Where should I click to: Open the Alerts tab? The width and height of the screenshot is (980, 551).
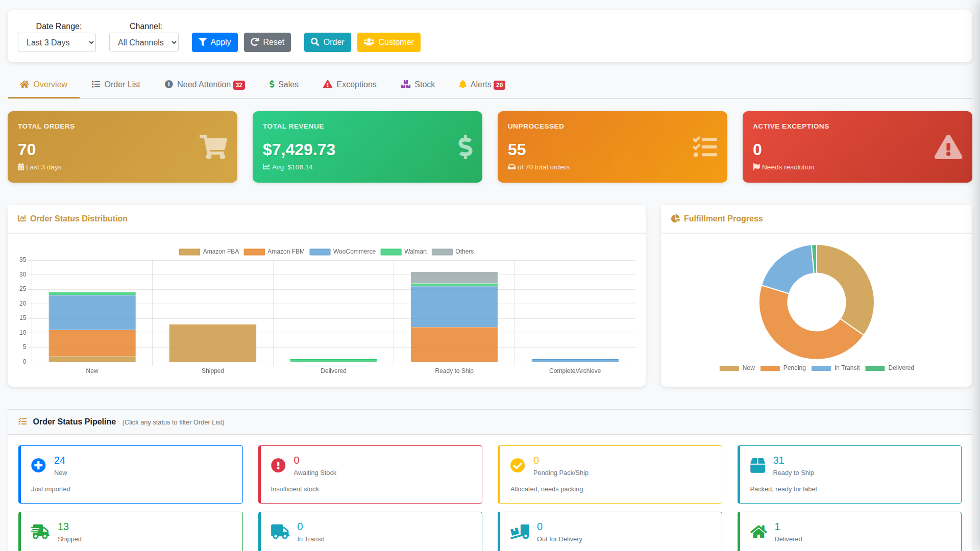click(481, 84)
